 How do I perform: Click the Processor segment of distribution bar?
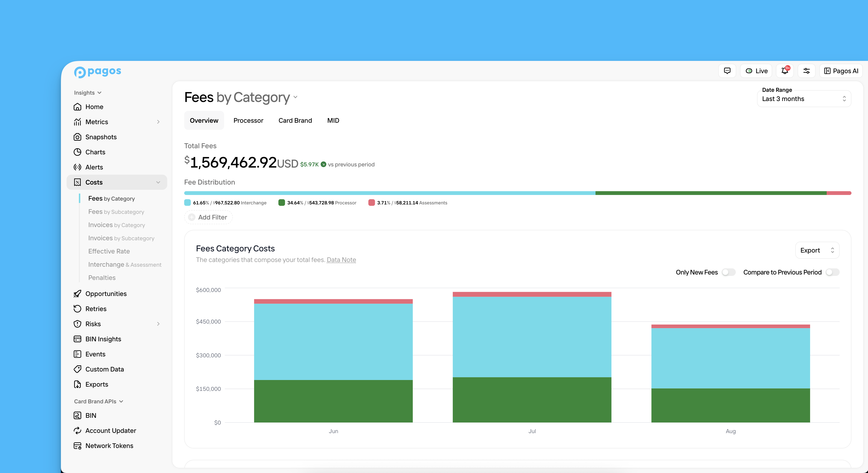[x=711, y=193]
